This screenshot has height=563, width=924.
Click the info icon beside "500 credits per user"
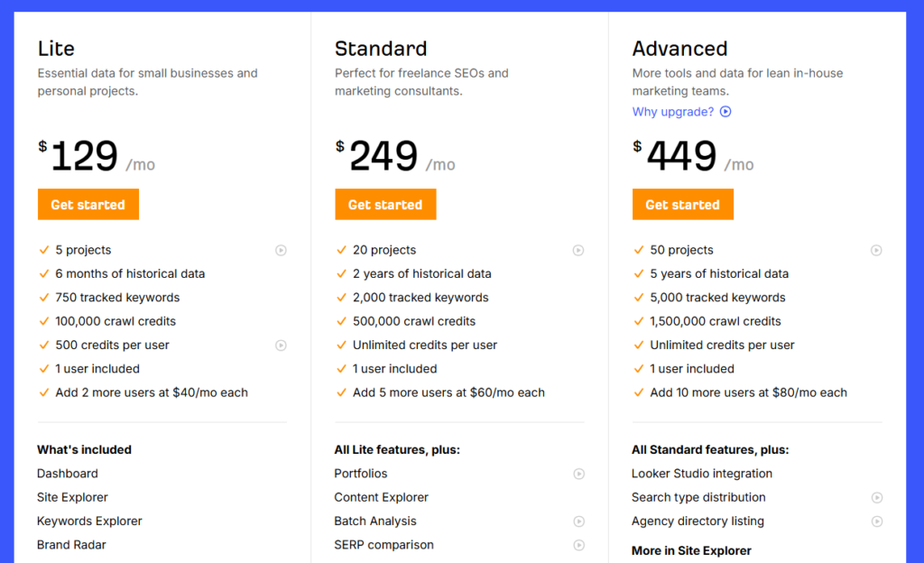coord(281,345)
